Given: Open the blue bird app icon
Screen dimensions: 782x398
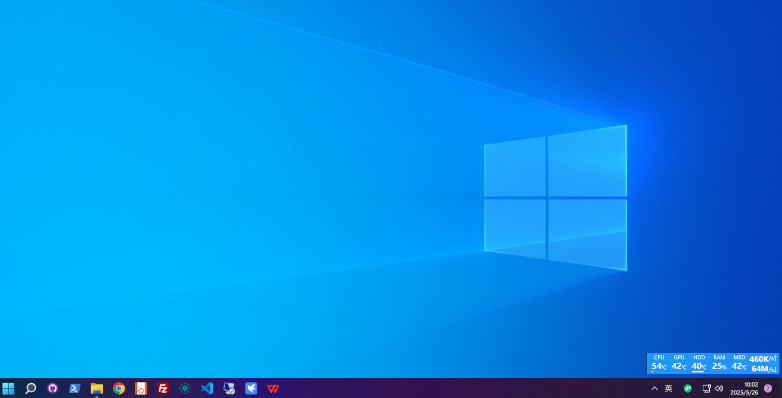Looking at the screenshot, I should point(251,388).
